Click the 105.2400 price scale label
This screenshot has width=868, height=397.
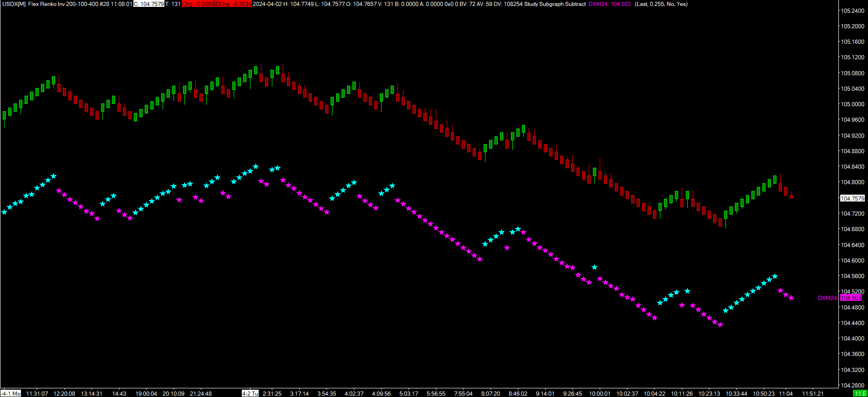pos(852,10)
